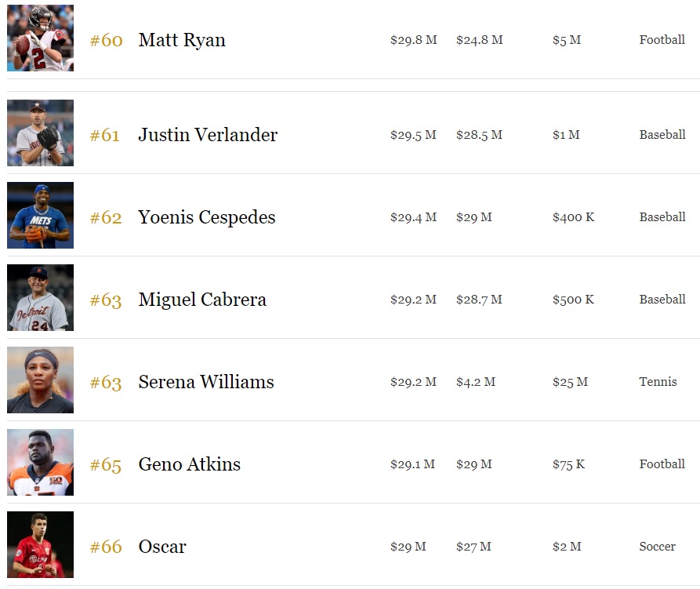Image resolution: width=700 pixels, height=589 pixels.
Task: Open Justin Verlander's photo thumbnail
Action: click(40, 133)
